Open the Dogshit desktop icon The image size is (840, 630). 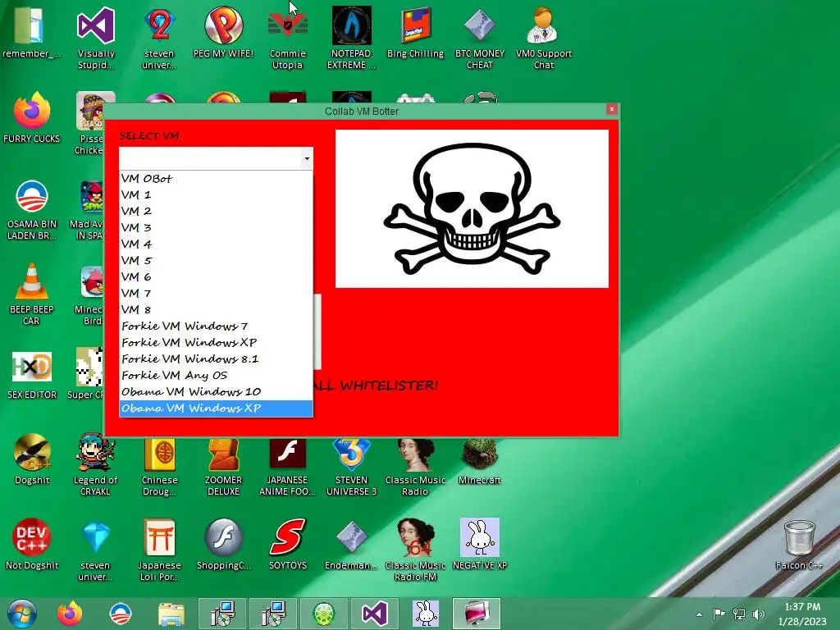[x=32, y=459]
